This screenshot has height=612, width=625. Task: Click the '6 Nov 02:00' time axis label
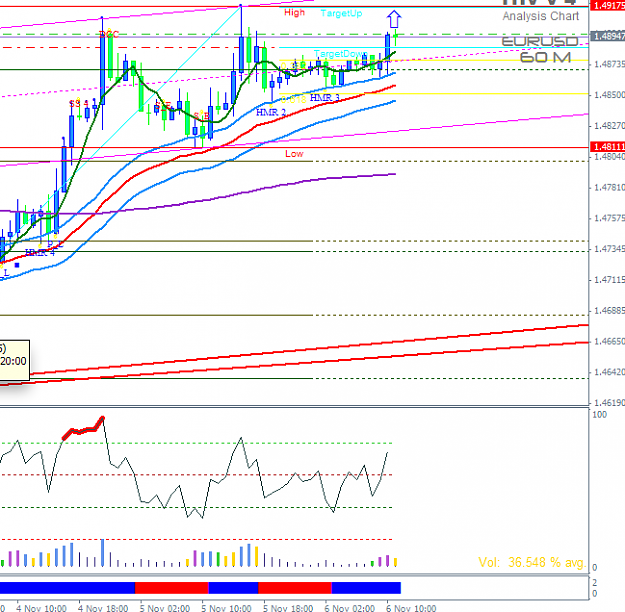click(x=350, y=608)
